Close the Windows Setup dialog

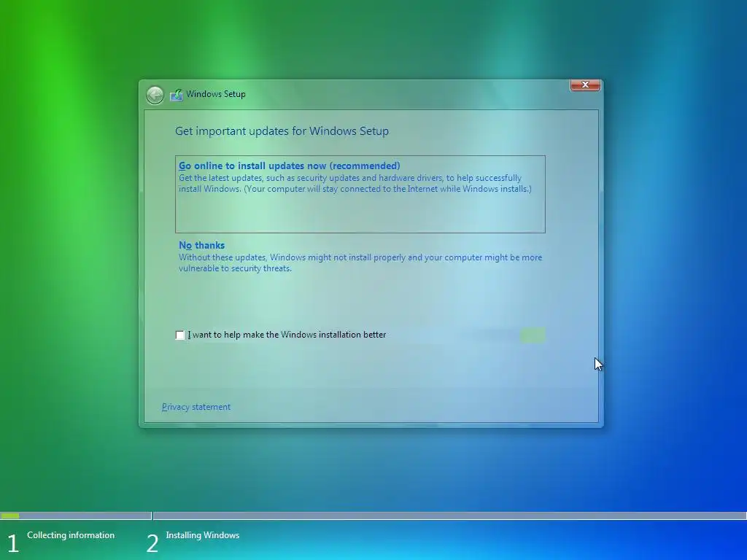(585, 85)
